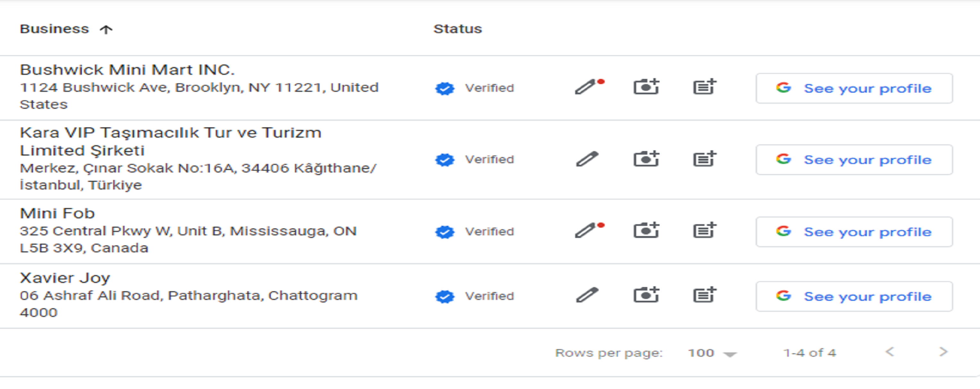Click the add photo icon for Kara VIP Taşımacılık
The image size is (980, 389).
[647, 159]
